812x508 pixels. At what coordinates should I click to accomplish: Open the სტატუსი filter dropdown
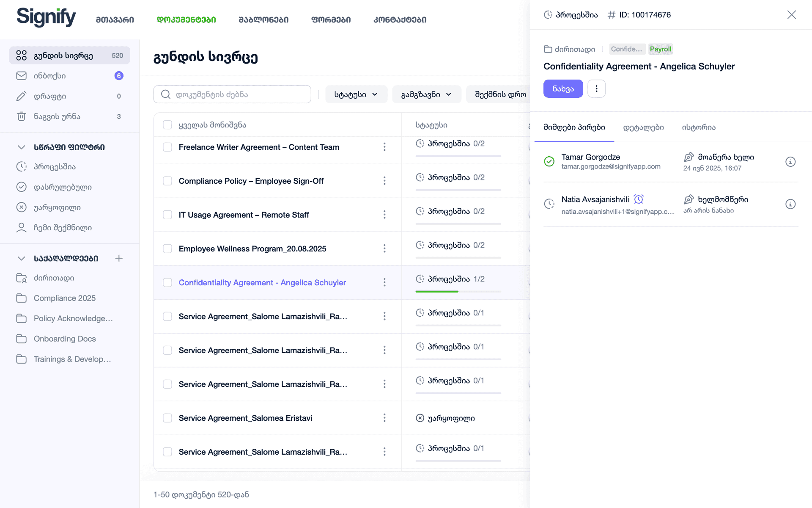(x=356, y=94)
